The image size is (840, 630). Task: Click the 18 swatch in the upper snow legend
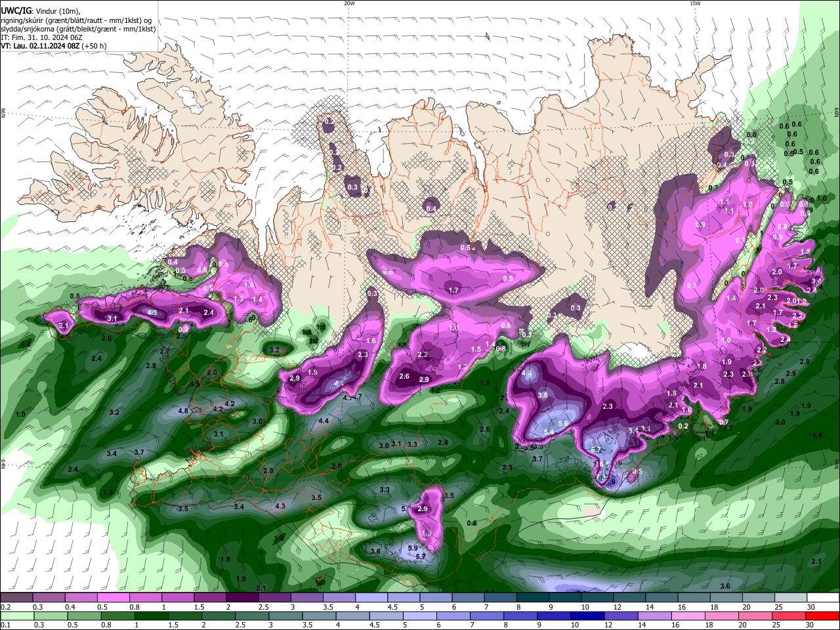[726, 598]
